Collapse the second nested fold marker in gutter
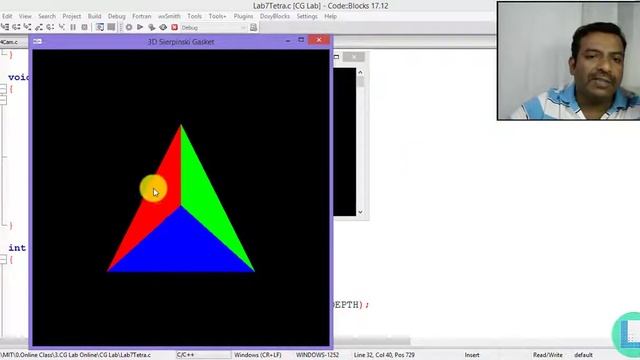640x360 pixels. [3, 100]
